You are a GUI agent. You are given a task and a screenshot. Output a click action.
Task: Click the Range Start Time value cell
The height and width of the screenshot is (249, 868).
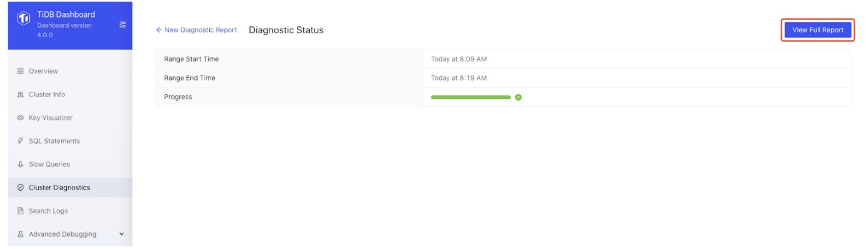point(637,59)
